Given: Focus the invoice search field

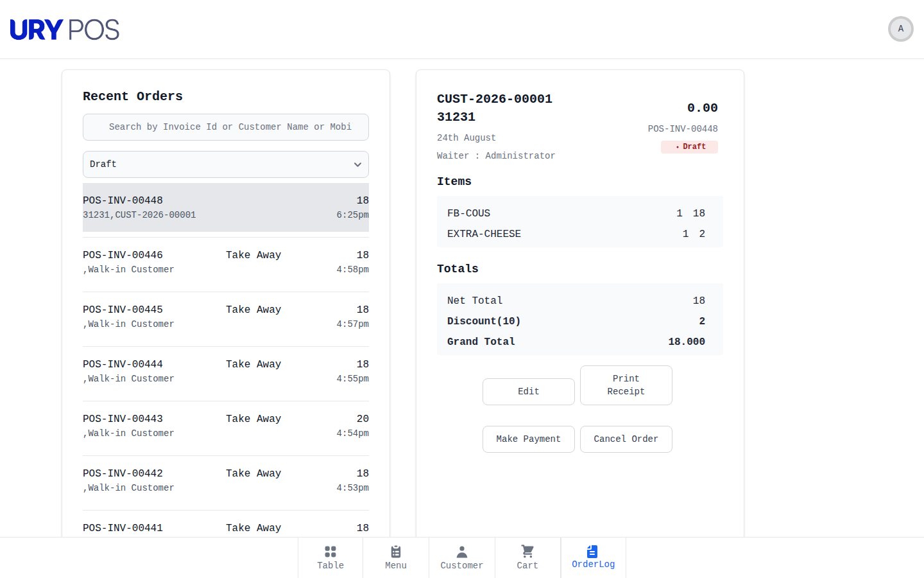Looking at the screenshot, I should point(226,127).
